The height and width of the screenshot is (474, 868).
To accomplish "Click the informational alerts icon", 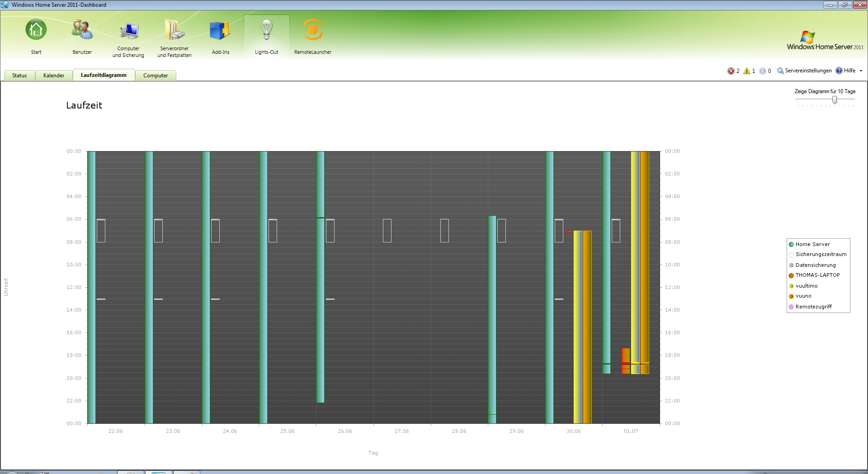I will pos(763,71).
